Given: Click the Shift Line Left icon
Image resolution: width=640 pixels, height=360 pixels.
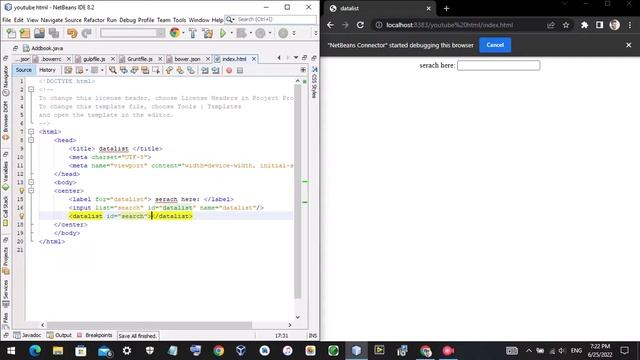Looking at the screenshot, I should (x=205, y=70).
